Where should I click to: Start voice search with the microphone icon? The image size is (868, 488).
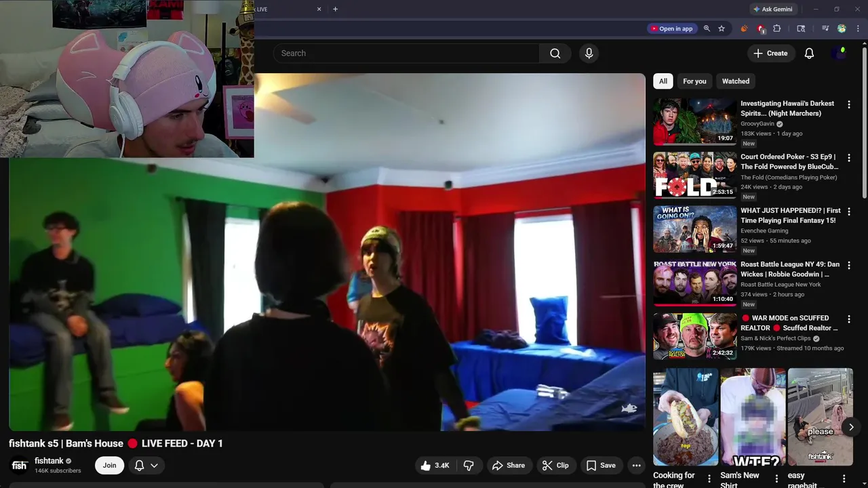point(589,54)
